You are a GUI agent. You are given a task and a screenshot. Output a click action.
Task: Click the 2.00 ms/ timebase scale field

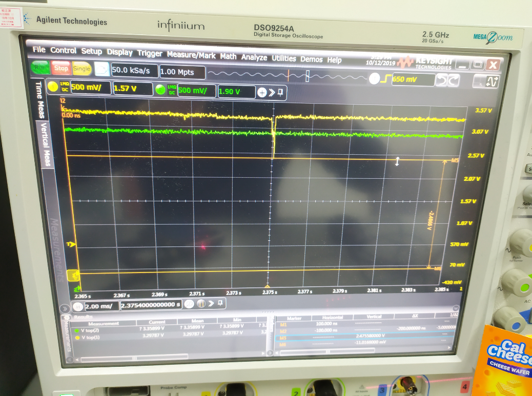click(102, 306)
